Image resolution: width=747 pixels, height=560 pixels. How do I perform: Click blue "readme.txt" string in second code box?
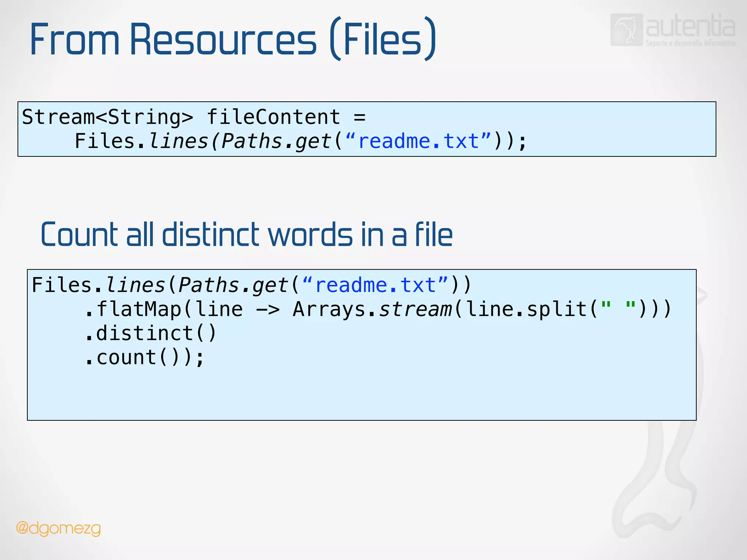tap(376, 285)
